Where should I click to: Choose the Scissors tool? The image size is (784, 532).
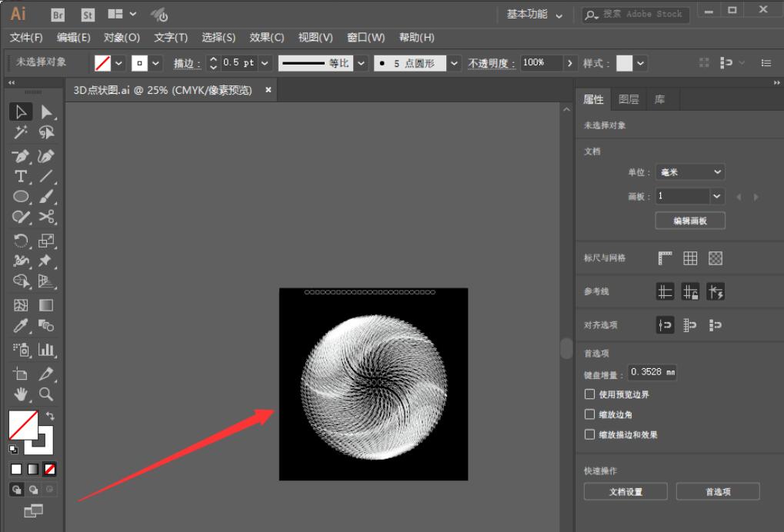[46, 217]
